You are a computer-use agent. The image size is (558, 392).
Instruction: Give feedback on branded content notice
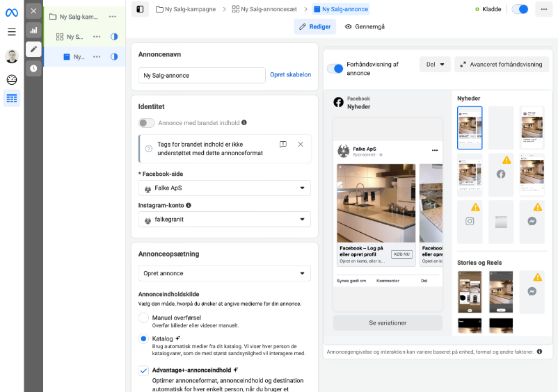pos(283,145)
